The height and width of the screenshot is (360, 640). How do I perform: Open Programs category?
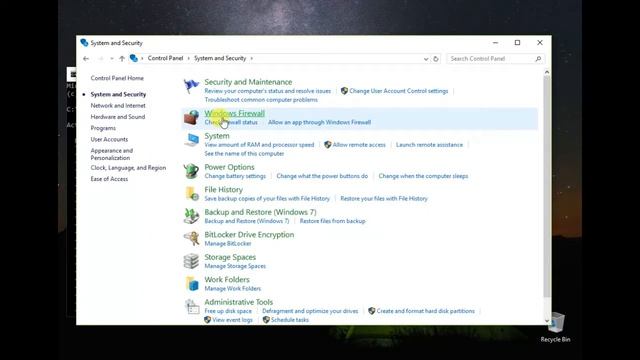103,128
